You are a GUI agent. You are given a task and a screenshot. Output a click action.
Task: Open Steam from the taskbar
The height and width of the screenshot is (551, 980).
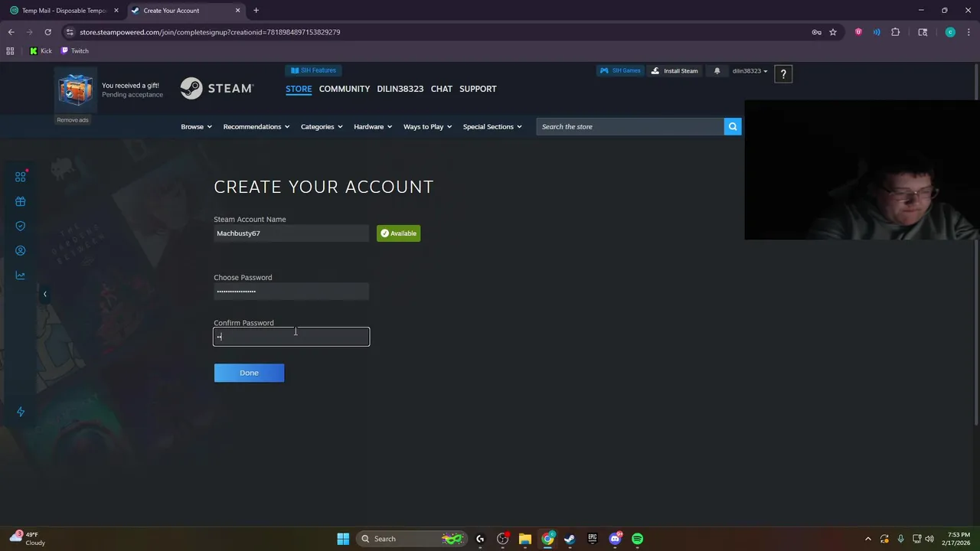coord(570,539)
